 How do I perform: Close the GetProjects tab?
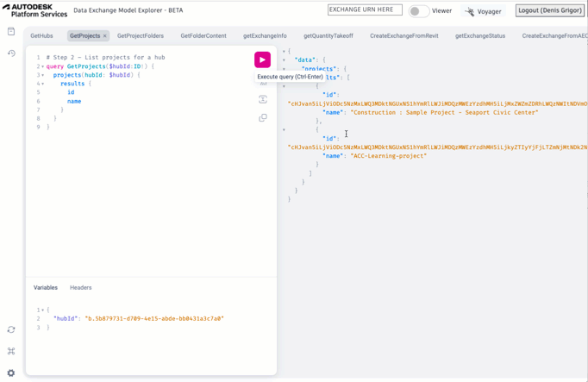point(104,36)
